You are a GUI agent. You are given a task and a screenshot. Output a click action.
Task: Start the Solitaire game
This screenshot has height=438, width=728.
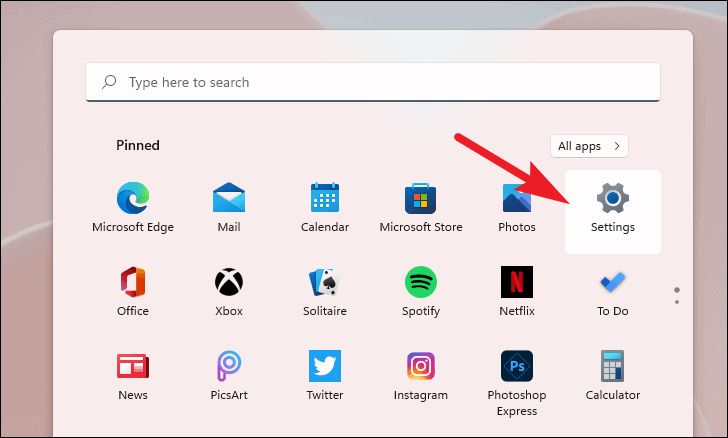coord(325,292)
